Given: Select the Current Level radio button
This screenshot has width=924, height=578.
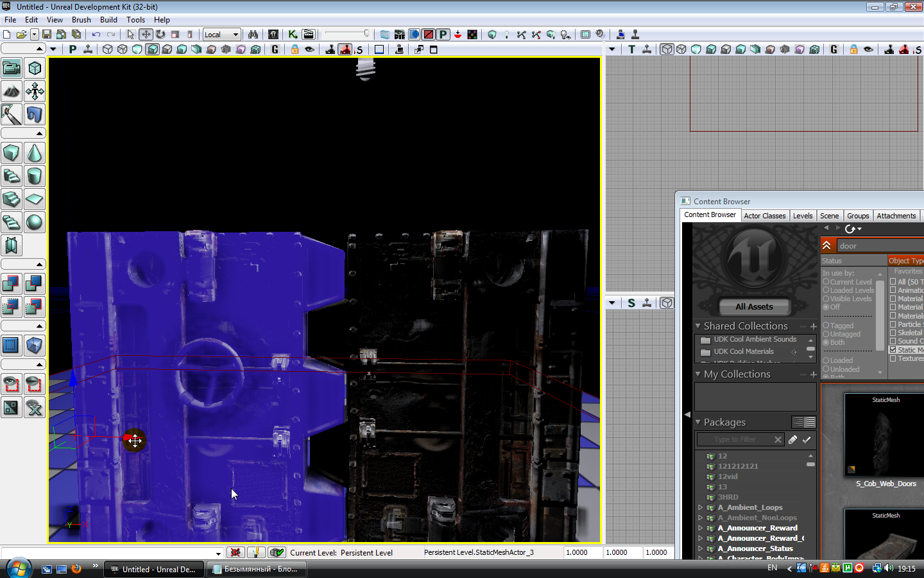Looking at the screenshot, I should click(x=826, y=282).
